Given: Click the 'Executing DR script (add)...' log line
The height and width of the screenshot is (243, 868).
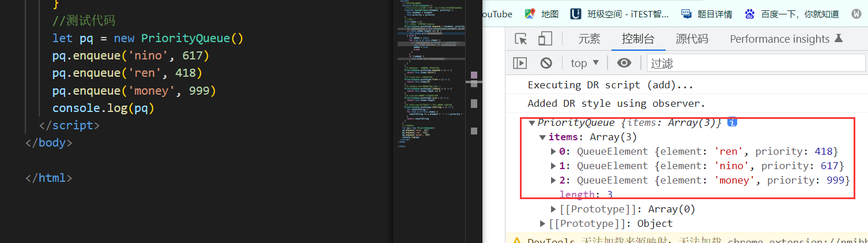Looking at the screenshot, I should coord(611,85).
